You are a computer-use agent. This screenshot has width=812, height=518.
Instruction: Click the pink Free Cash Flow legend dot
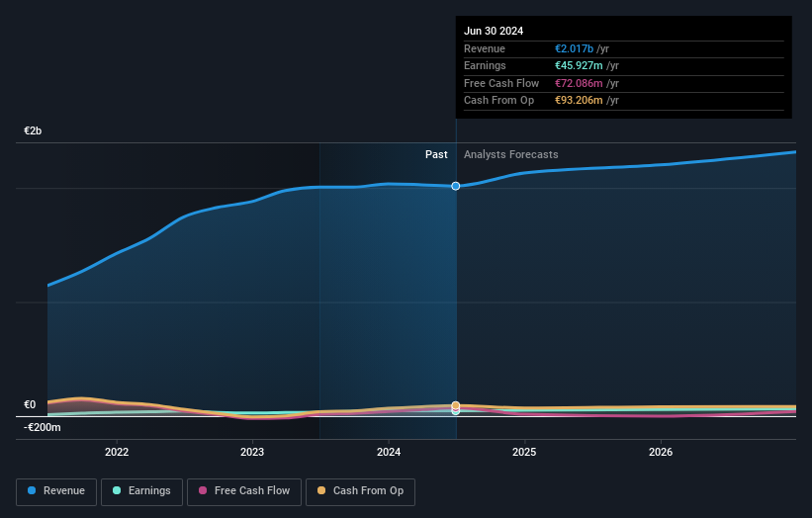pyautogui.click(x=203, y=490)
